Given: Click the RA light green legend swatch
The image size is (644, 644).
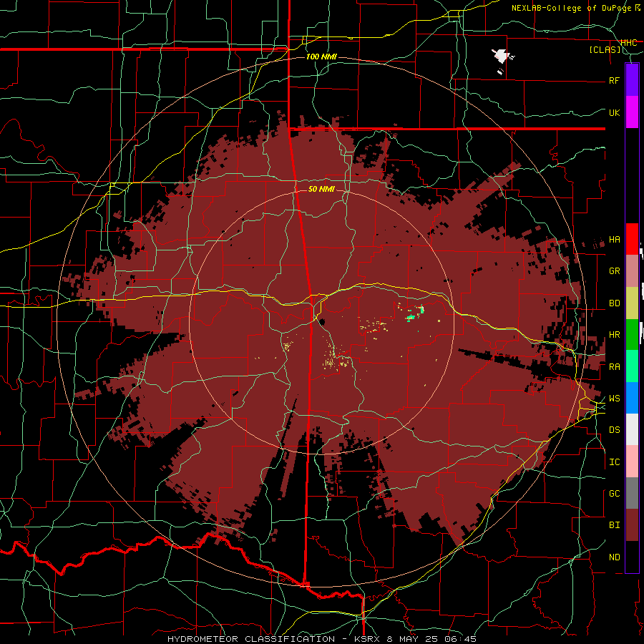Looking at the screenshot, I should [632, 366].
